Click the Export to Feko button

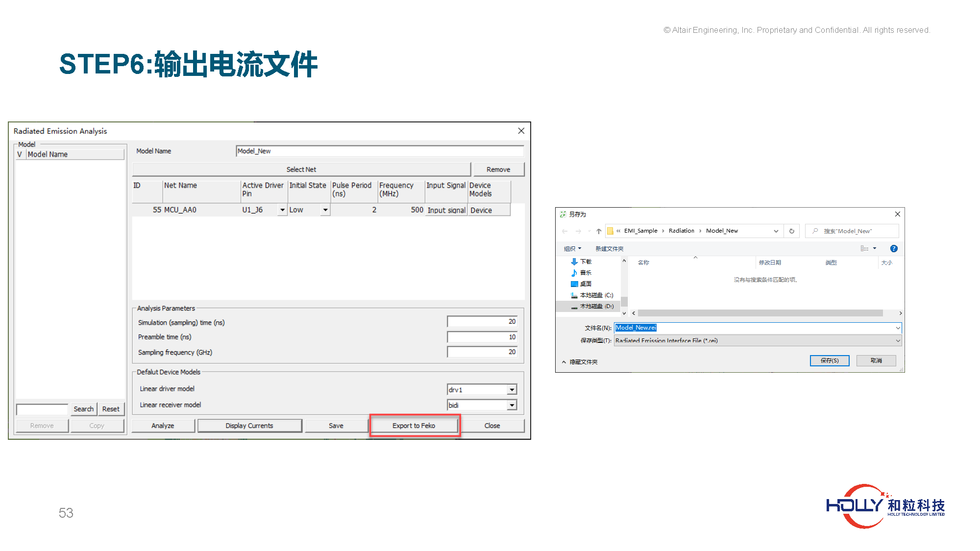(x=414, y=426)
